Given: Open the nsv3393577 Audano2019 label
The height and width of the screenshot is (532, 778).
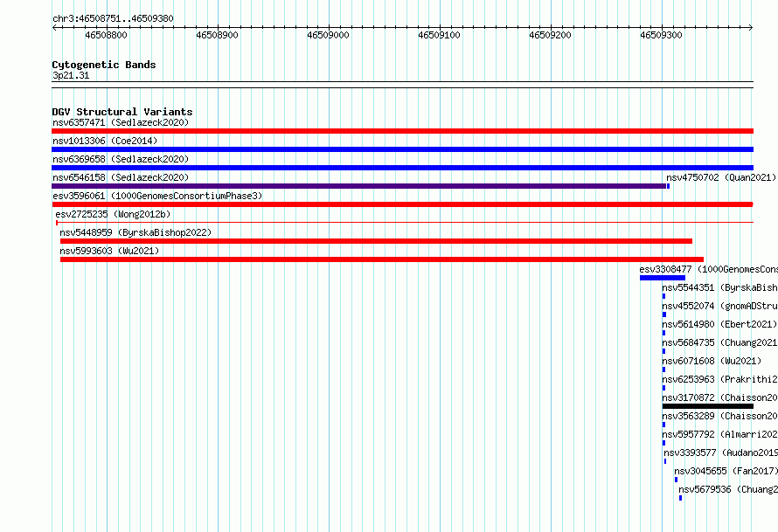Looking at the screenshot, I should tap(721, 453).
